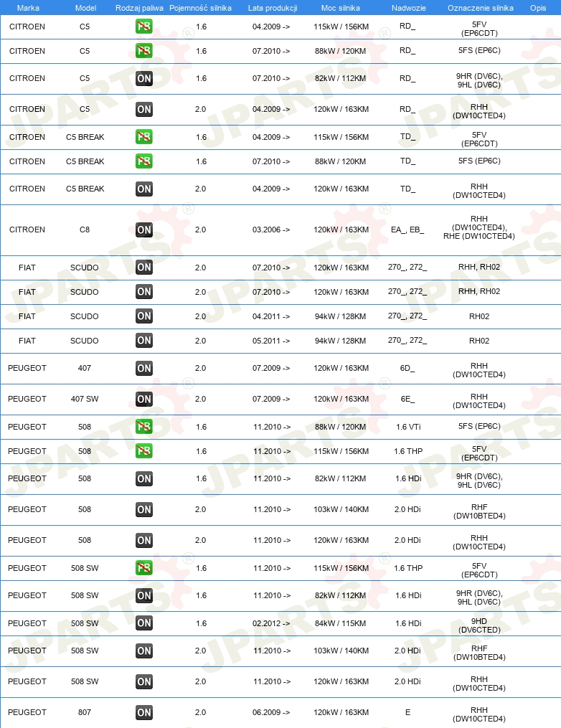Click engine code RHH, RHE (DW10CTED4) cell
Image resolution: width=561 pixels, height=728 pixels.
pos(479,227)
